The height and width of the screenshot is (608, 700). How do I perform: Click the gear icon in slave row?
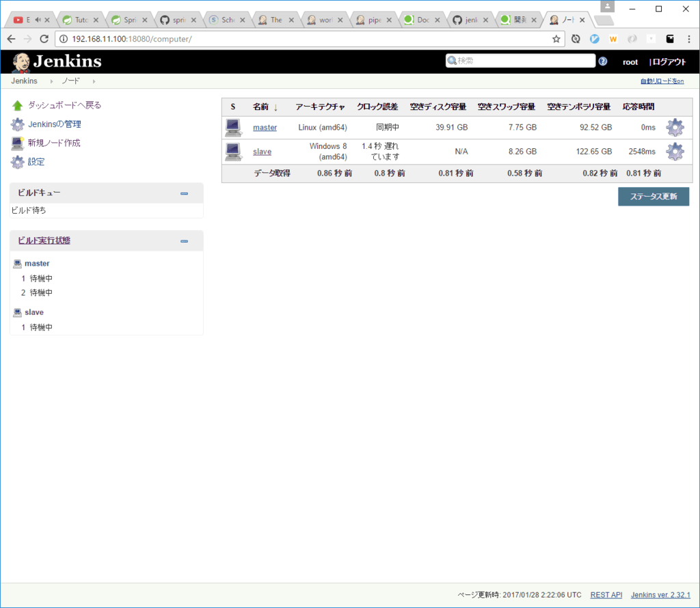coord(675,152)
